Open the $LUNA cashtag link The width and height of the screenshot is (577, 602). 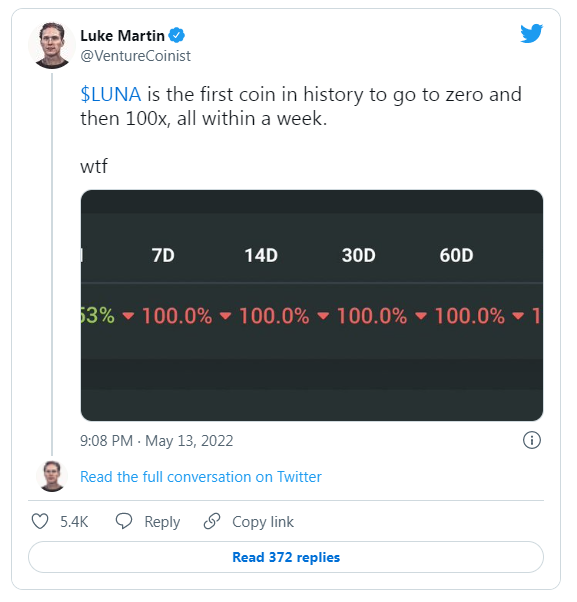[x=111, y=94]
